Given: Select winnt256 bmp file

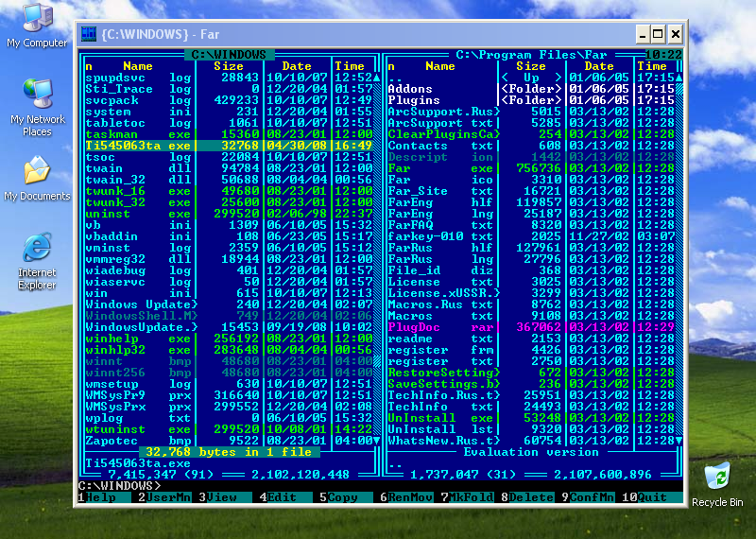Looking at the screenshot, I should pos(229,373).
